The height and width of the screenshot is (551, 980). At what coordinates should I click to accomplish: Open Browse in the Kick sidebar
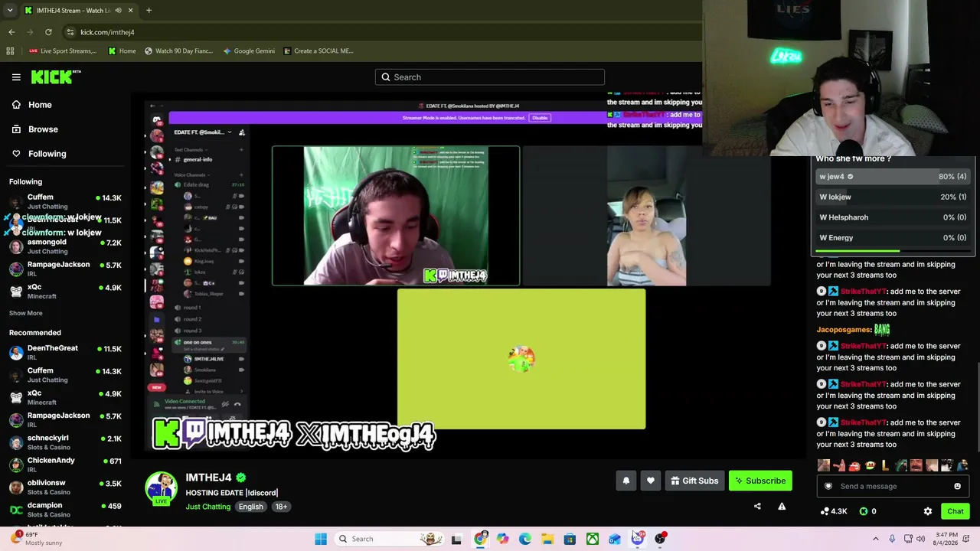pos(43,129)
